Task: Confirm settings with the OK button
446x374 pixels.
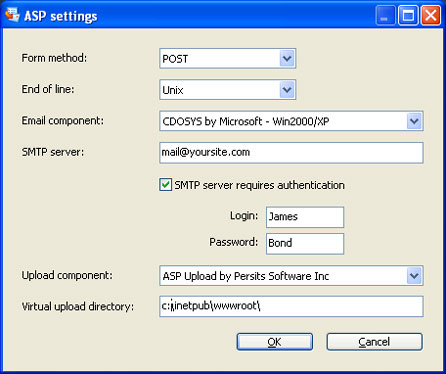Action: click(x=275, y=342)
